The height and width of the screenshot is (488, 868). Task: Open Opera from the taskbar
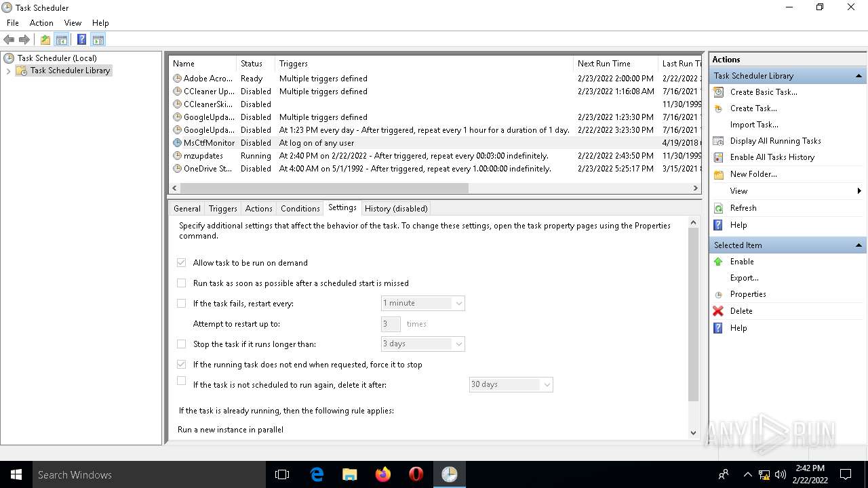pos(416,474)
